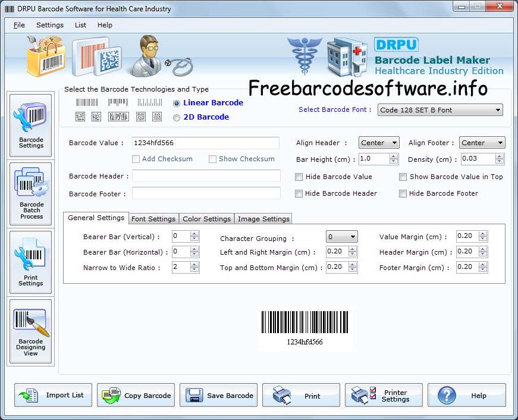Click the generated barcode preview image
The image size is (518, 420).
[305, 328]
